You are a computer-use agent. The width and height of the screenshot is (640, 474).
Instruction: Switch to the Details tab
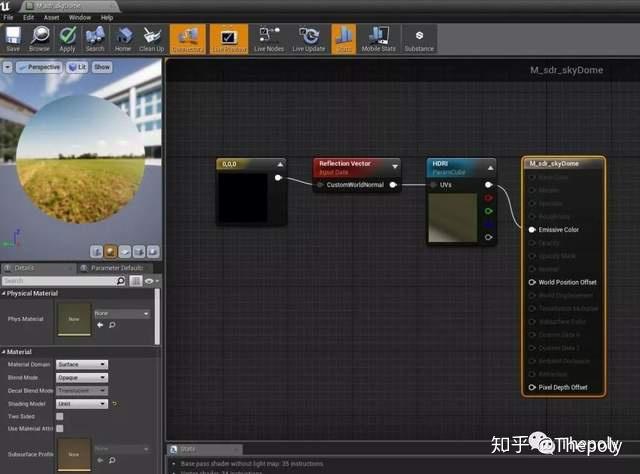click(37, 268)
